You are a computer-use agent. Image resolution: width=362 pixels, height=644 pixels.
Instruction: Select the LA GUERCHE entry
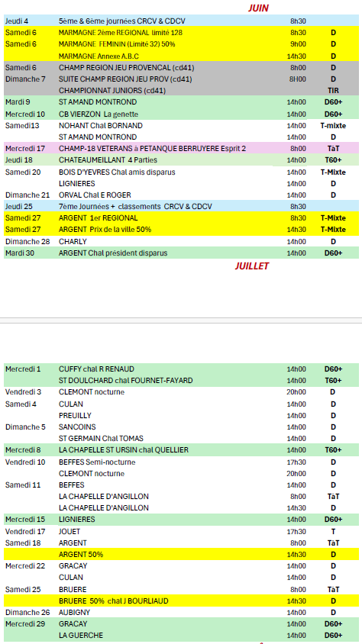tap(81, 636)
